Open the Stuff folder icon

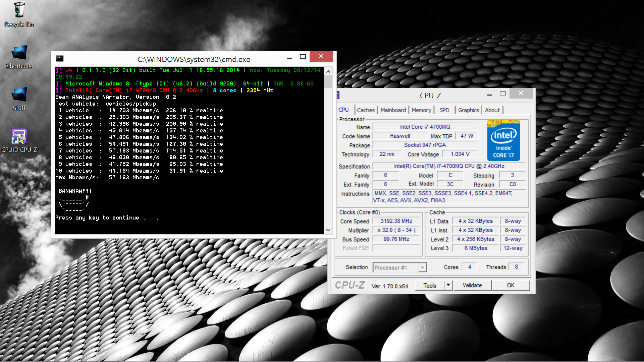tap(19, 99)
